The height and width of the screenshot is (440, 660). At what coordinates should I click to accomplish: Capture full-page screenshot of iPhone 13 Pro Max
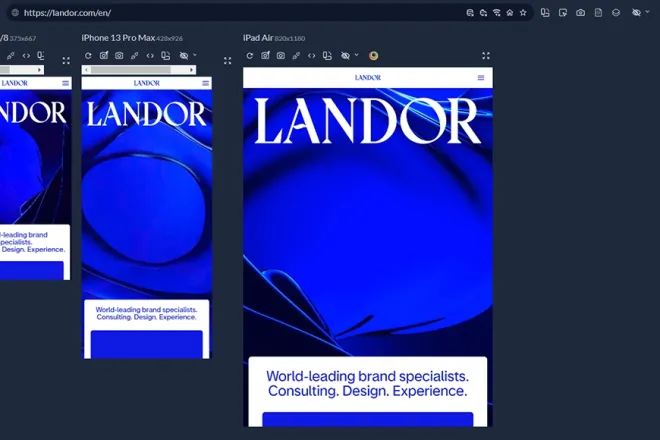[104, 56]
